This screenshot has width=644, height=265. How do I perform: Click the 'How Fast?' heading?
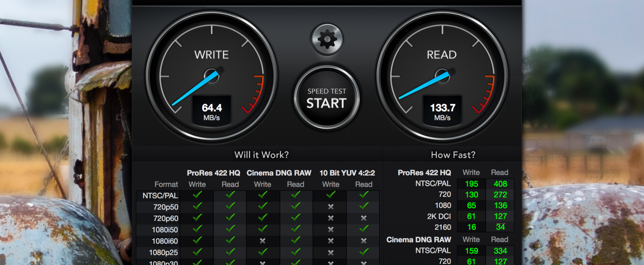coord(453,155)
